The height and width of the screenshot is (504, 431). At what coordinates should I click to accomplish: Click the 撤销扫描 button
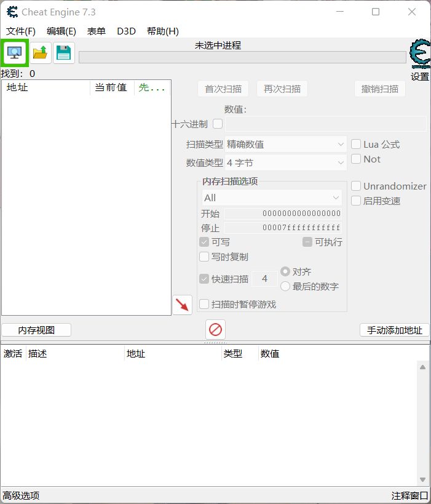click(380, 89)
